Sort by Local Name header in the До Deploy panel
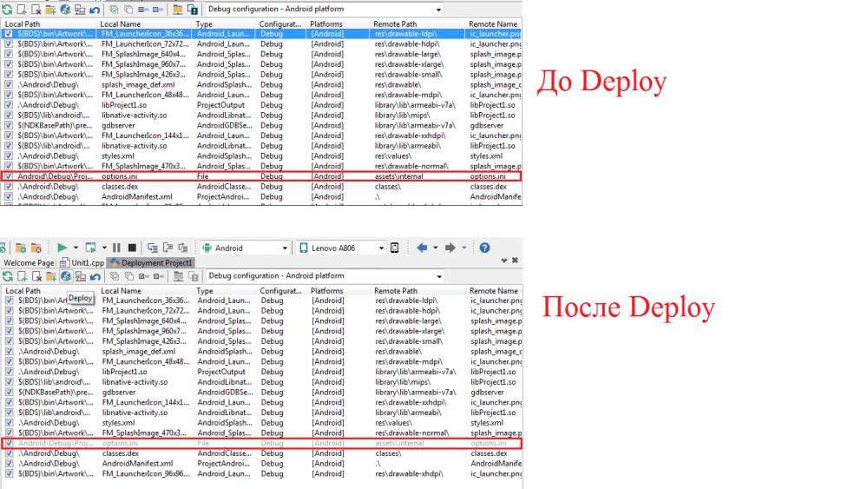Viewport: 868px width, 489px height. coord(144,23)
